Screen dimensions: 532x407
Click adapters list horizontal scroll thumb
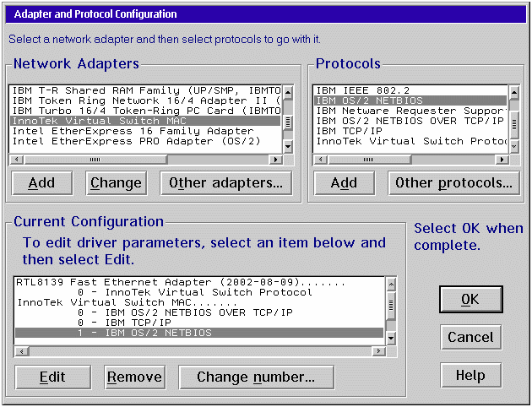tap(95, 160)
